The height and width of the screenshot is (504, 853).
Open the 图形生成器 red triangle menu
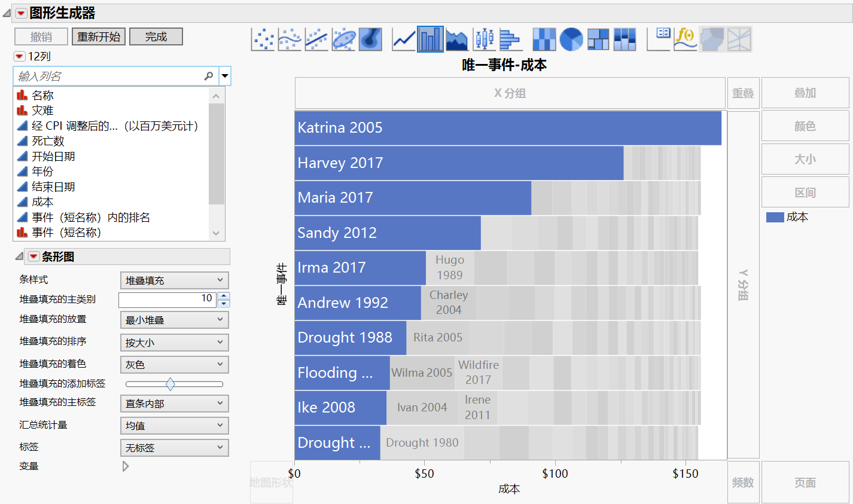click(22, 12)
